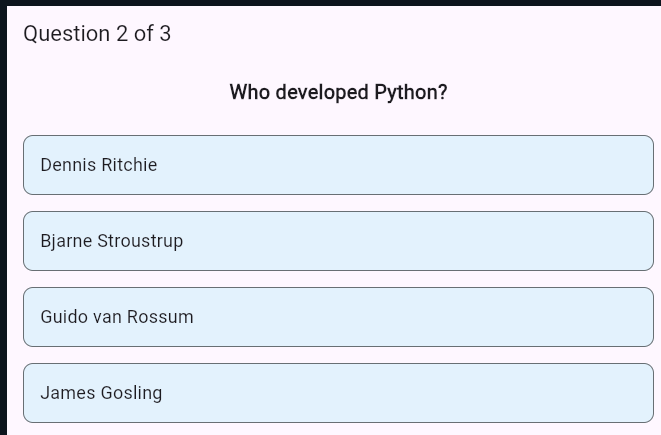The height and width of the screenshot is (435, 661).
Task: Click the first answer choice in the list
Action: (x=338, y=165)
